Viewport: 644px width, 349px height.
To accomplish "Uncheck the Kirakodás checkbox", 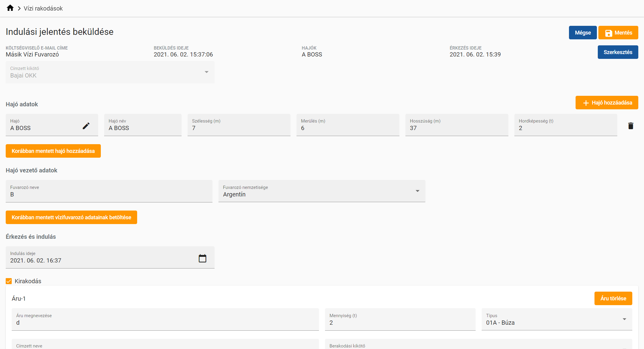I will coord(9,281).
